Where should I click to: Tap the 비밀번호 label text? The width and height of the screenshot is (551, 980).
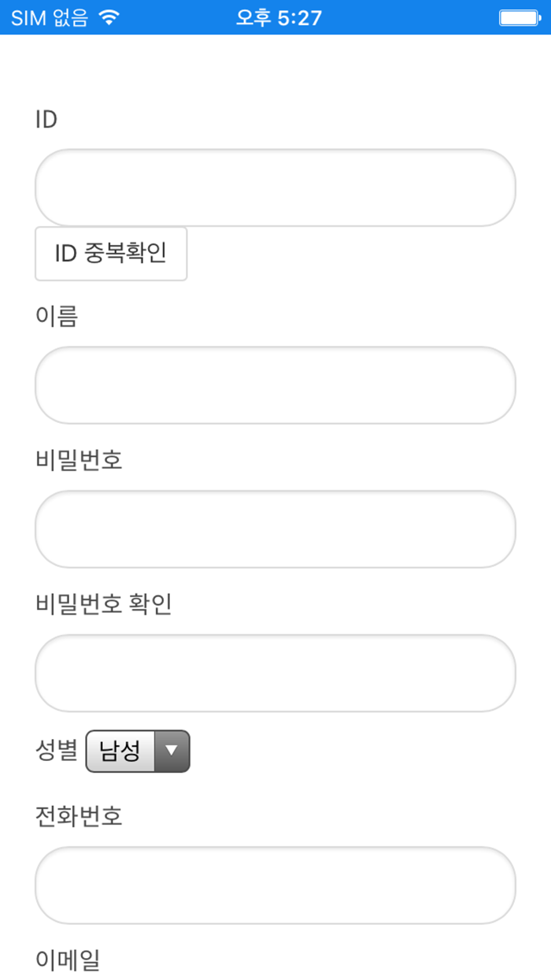click(79, 461)
